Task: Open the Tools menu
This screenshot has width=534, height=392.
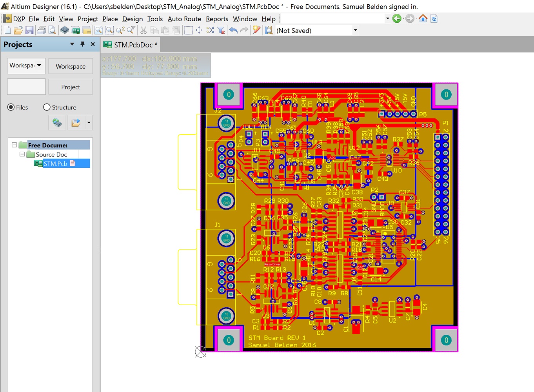Action: click(155, 19)
